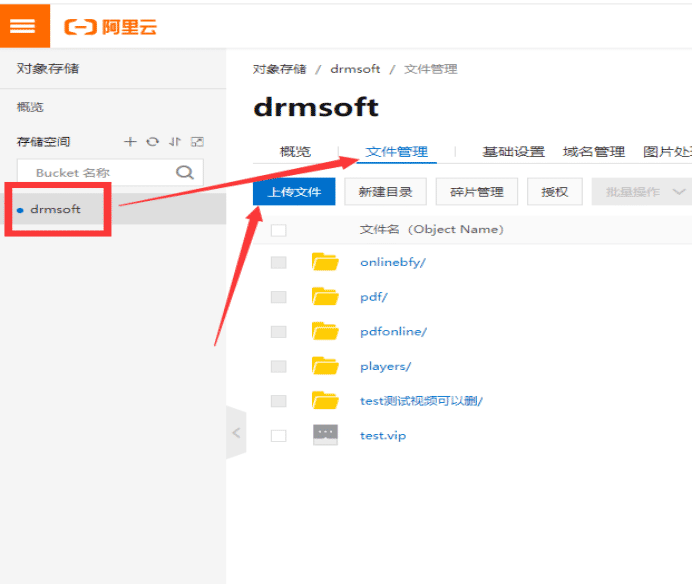Click the onlinebfy folder icon
692x584 pixels.
point(325,262)
